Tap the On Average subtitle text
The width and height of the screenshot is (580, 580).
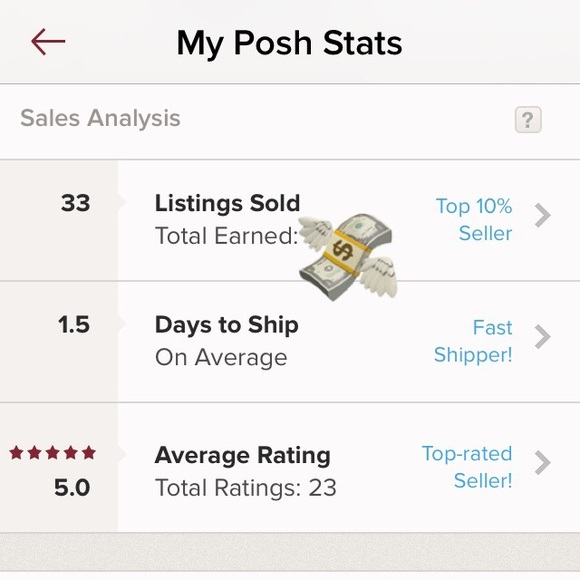(x=221, y=358)
